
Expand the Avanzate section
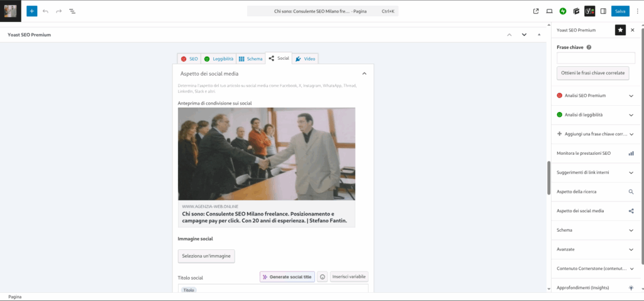click(x=596, y=249)
